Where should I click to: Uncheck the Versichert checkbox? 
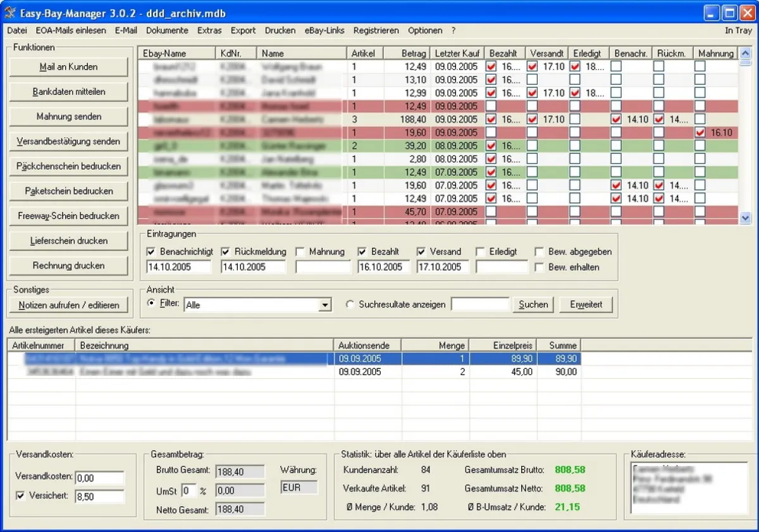click(20, 496)
